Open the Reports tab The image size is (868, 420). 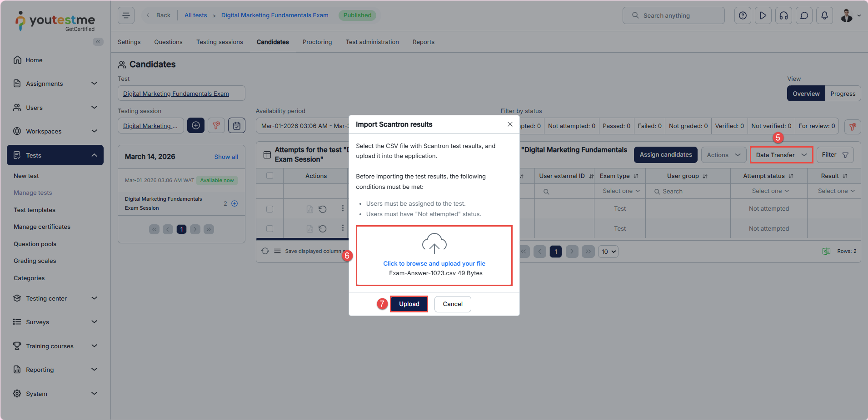click(423, 42)
